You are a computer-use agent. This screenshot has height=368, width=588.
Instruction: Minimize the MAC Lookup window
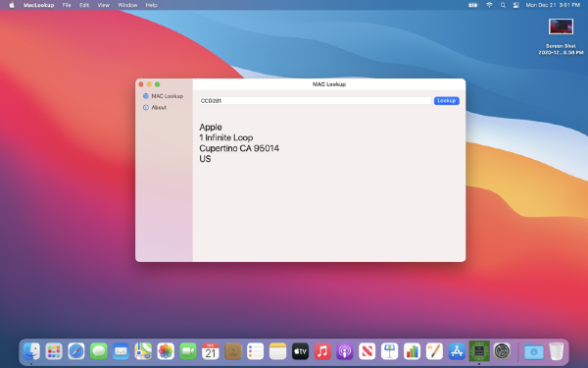(149, 84)
